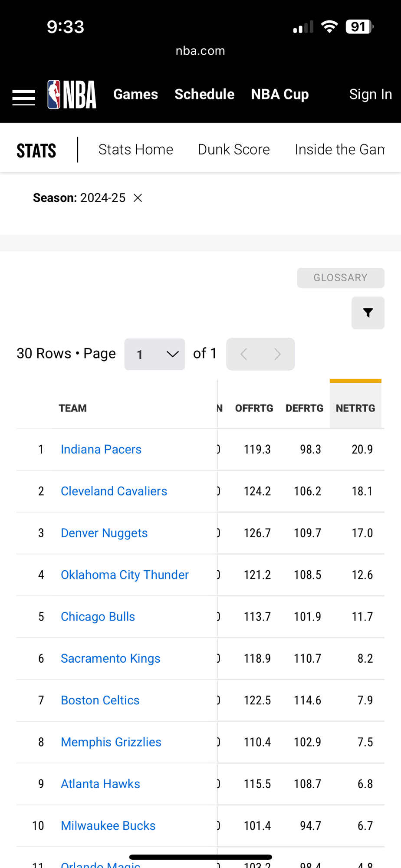Tap Sign In
This screenshot has width=401, height=868.
click(x=370, y=95)
